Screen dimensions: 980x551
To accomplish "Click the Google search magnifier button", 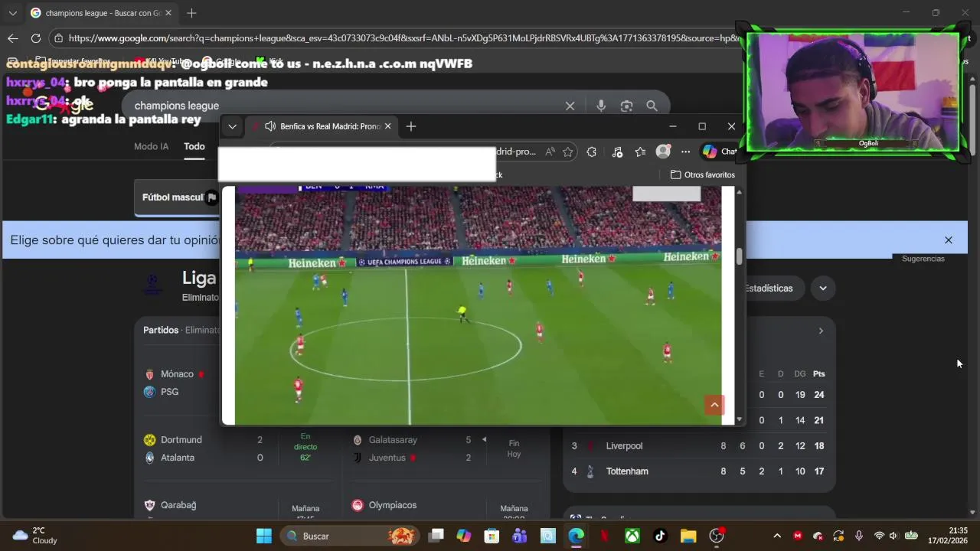I will pyautogui.click(x=652, y=106).
